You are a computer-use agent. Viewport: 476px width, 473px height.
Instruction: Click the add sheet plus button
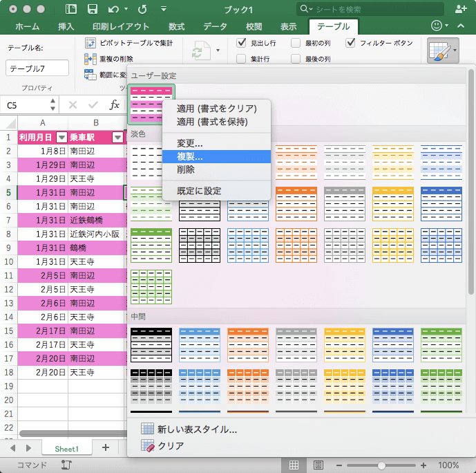tap(106, 448)
